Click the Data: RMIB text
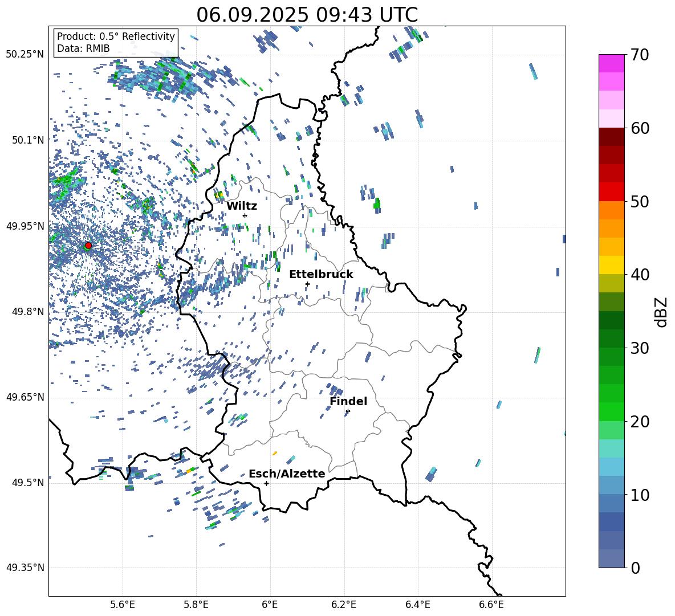Viewport: 675px width, 616px height. click(x=83, y=48)
